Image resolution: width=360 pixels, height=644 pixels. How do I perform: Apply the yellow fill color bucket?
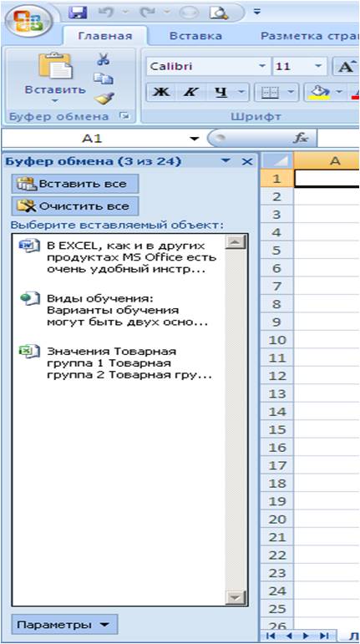click(x=316, y=93)
